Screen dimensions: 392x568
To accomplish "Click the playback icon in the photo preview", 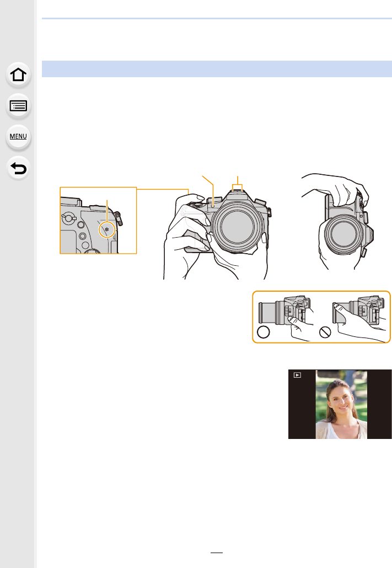I will point(297,376).
